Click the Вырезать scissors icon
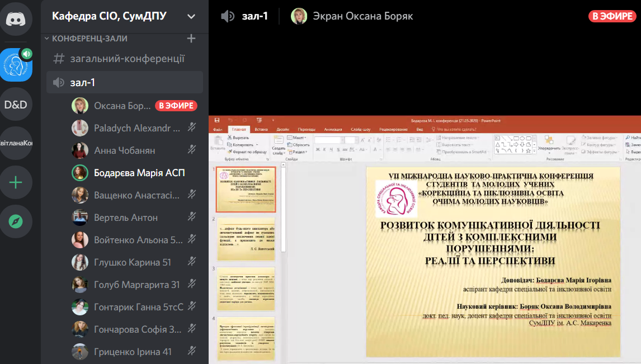This screenshot has width=641, height=364. [x=230, y=138]
